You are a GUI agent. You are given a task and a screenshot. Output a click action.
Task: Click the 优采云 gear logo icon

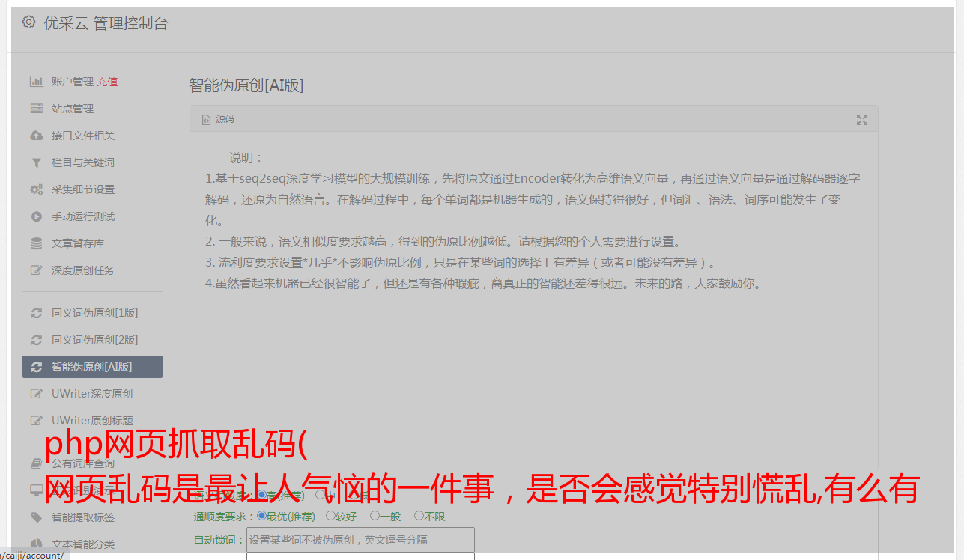28,22
